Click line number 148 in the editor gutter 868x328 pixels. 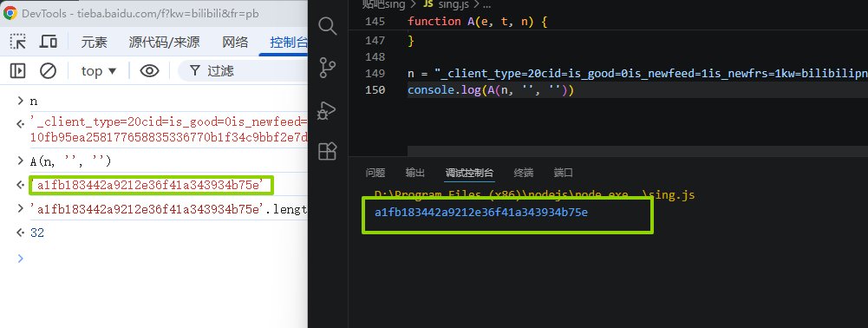tap(375, 57)
